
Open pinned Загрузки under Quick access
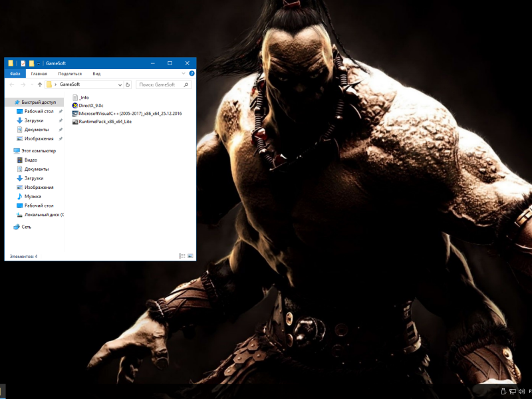[x=34, y=120]
